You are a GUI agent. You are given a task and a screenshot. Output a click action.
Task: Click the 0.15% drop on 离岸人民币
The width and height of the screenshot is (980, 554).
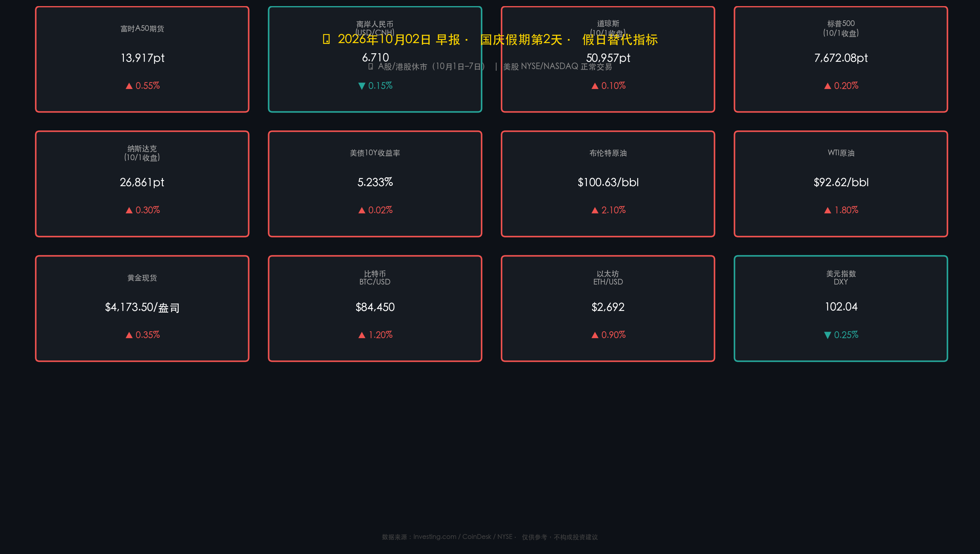(x=375, y=86)
